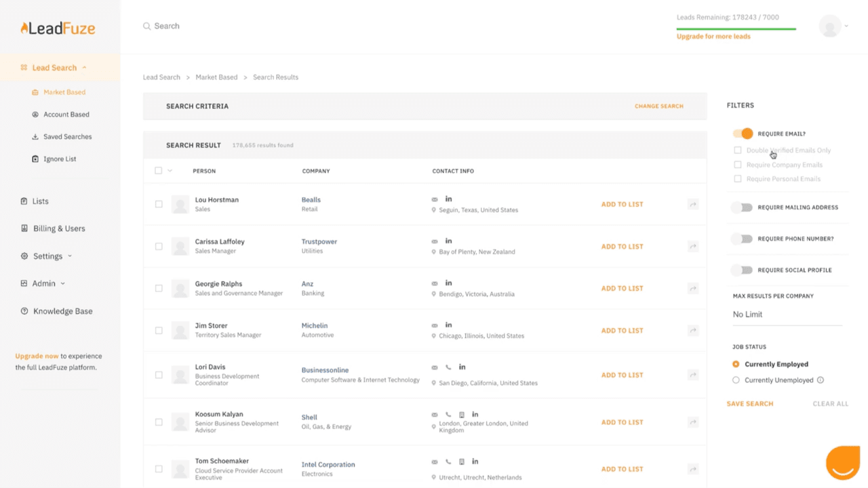Click the phone icon for Koosum Kalyan

[448, 415]
